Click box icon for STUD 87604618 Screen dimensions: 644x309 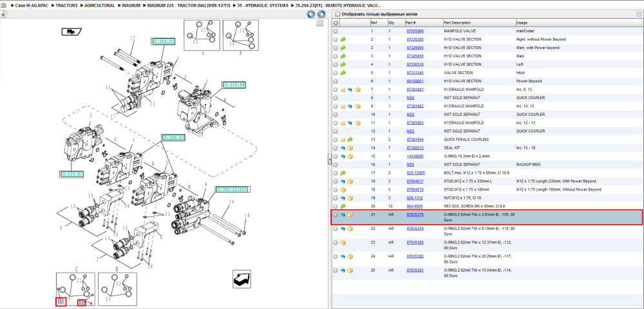[343, 190]
